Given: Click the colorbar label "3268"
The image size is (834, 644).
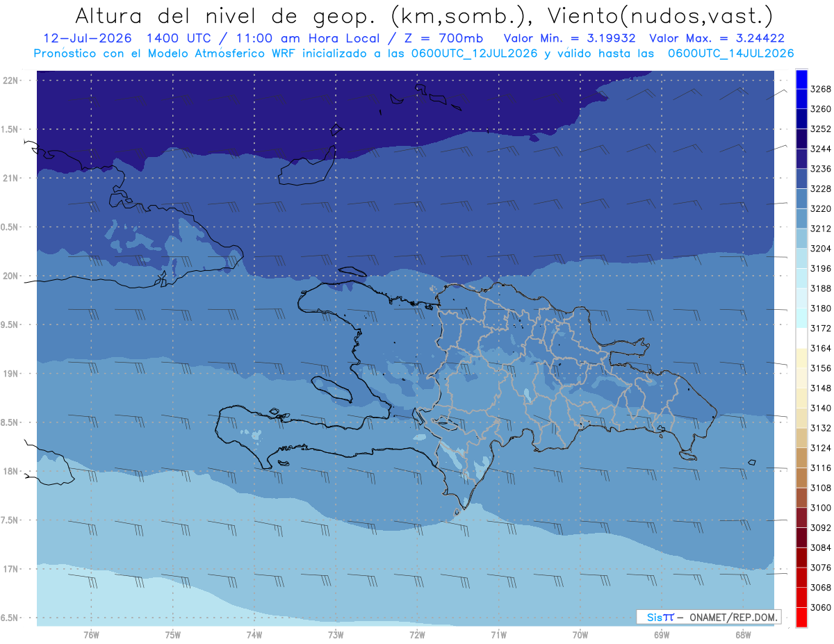Looking at the screenshot, I should click(821, 89).
